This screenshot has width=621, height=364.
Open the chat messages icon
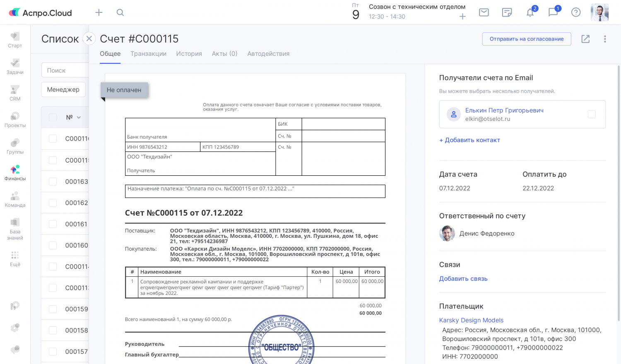tap(553, 12)
